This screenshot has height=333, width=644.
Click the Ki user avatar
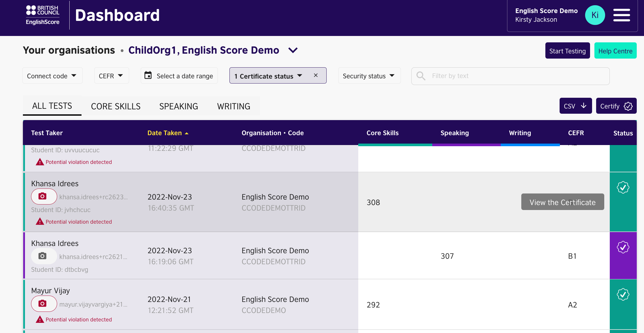(x=595, y=15)
